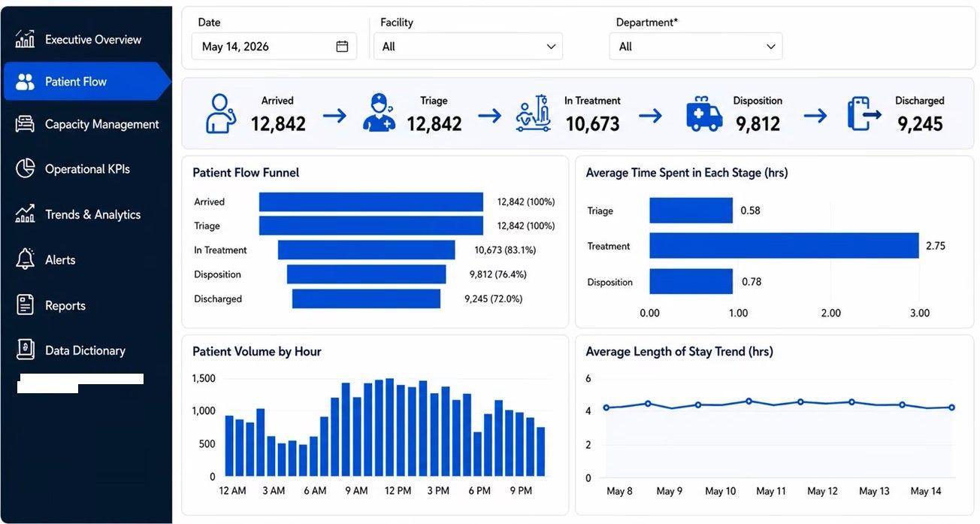Click the Patient Volume by Hour title

[257, 351]
